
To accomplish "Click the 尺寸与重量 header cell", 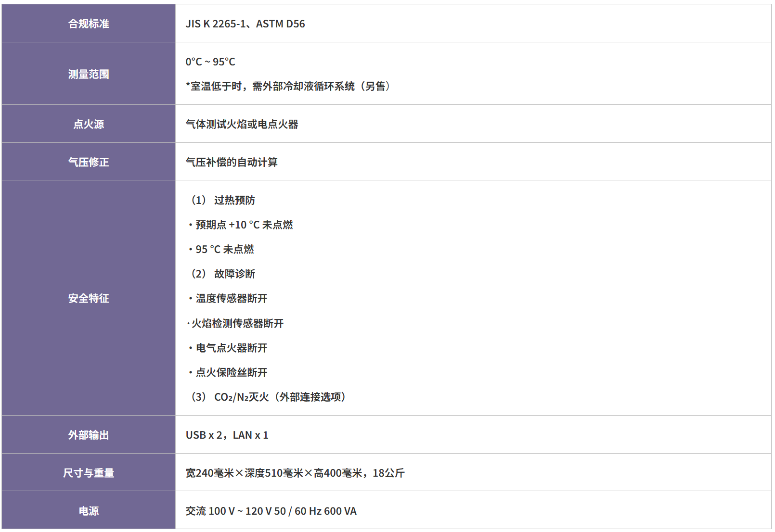I will (89, 473).
